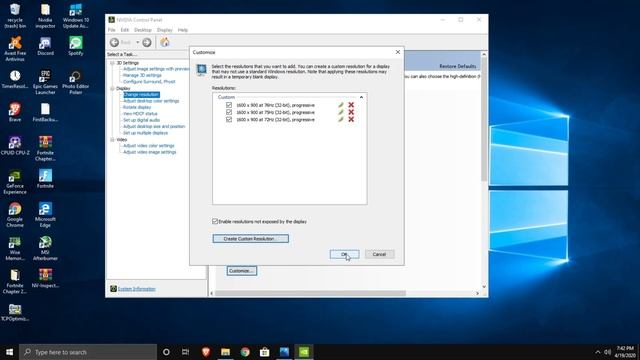Open the Back button history dropdown arrow

coord(138,42)
